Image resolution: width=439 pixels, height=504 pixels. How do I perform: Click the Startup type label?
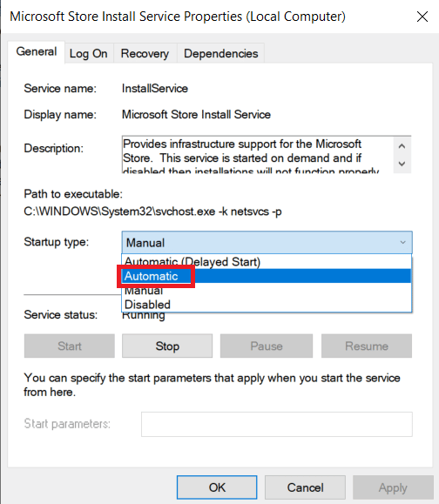pos(57,242)
